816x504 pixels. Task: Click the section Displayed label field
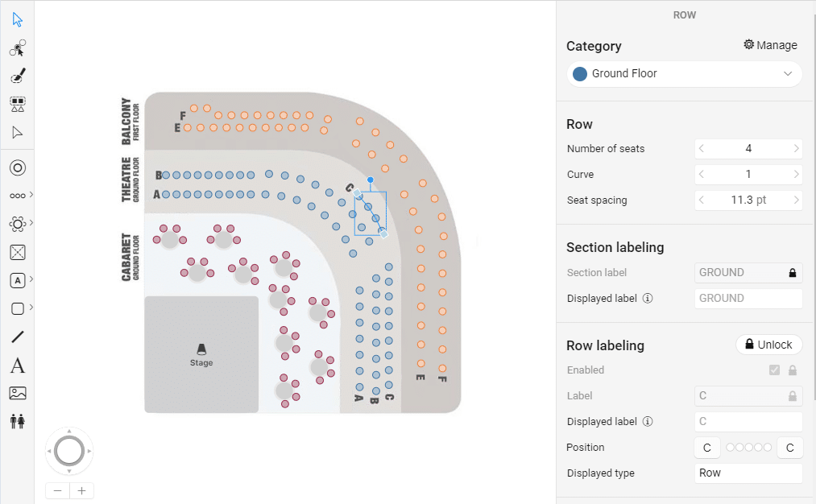tap(748, 299)
